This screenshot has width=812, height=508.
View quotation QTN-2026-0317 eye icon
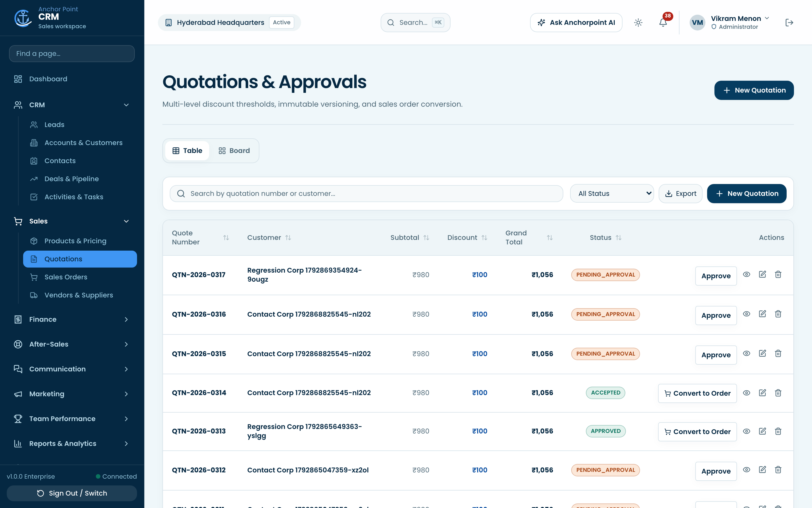point(747,275)
